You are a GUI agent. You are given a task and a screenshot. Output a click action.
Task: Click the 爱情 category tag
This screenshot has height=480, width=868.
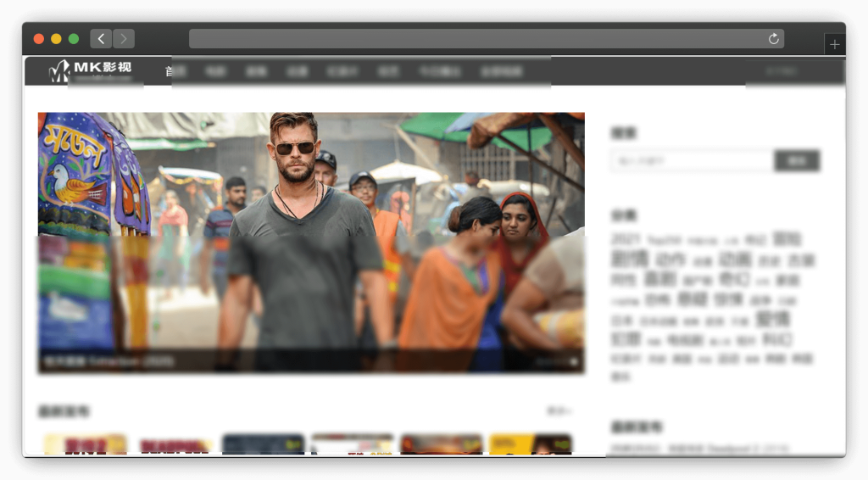click(x=771, y=320)
